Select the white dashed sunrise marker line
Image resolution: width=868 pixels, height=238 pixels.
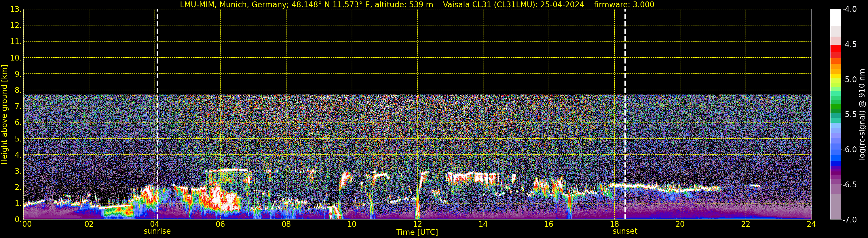[x=157, y=114]
